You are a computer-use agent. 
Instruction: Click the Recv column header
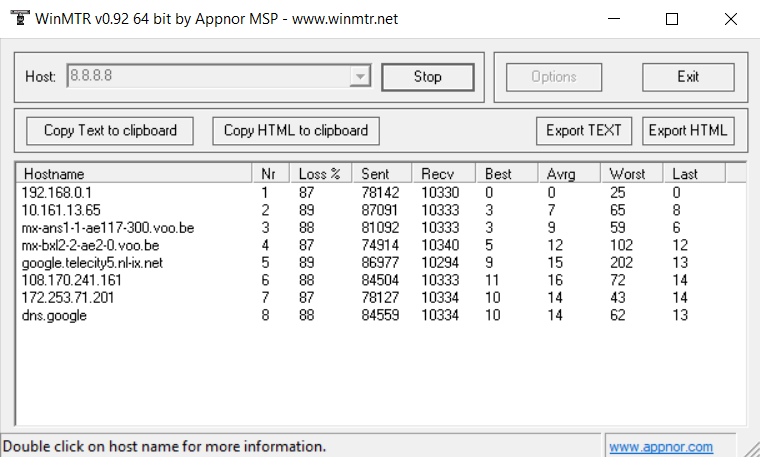443,173
